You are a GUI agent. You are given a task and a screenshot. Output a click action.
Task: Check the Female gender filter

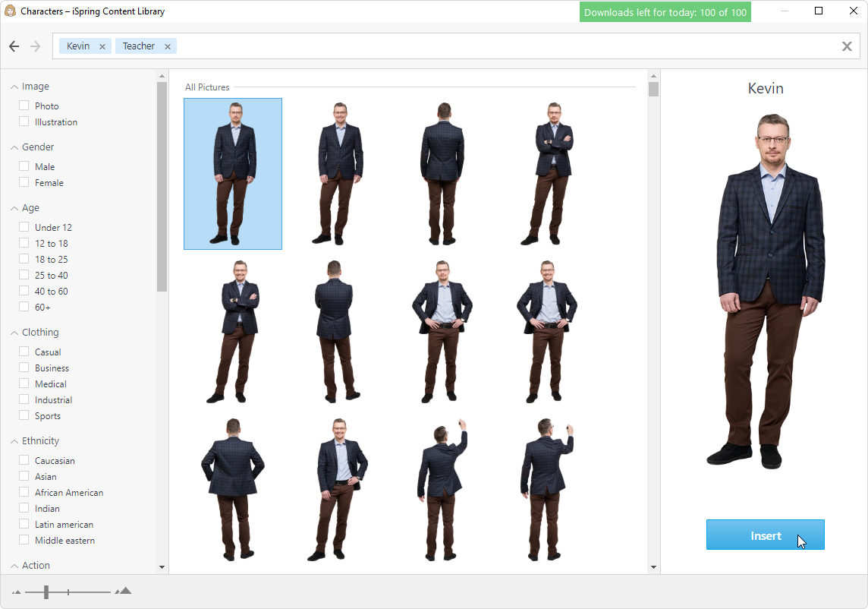pos(24,182)
